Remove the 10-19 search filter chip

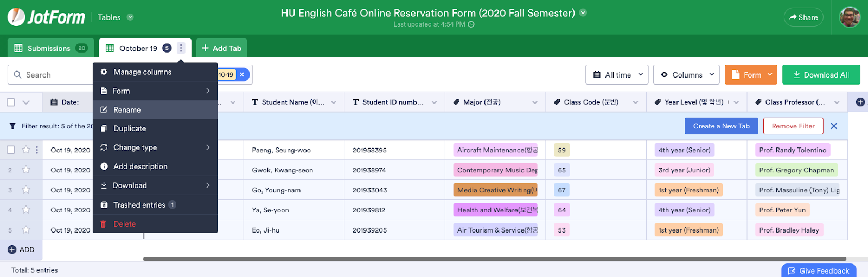tap(242, 75)
